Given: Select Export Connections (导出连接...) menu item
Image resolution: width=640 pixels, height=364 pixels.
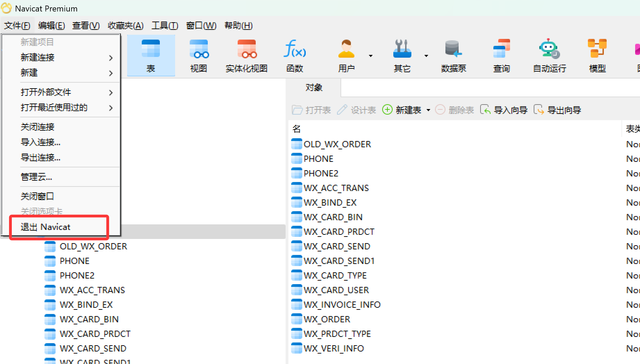Looking at the screenshot, I should pos(61,157).
